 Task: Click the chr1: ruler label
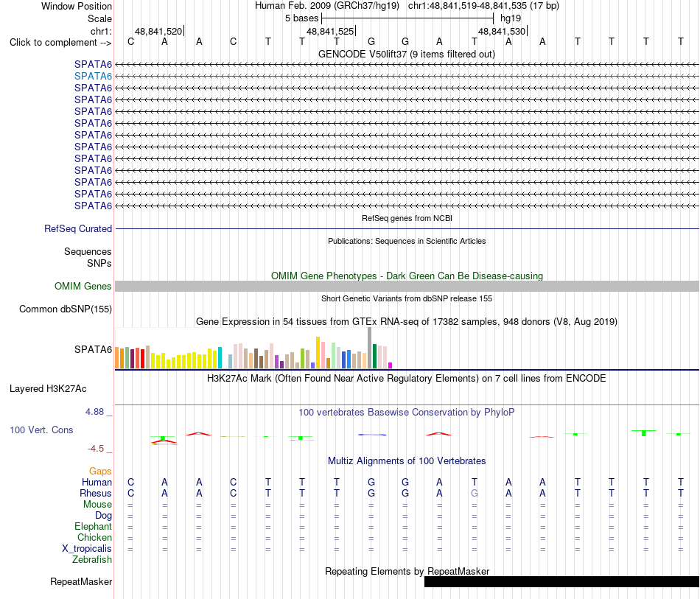click(x=101, y=31)
